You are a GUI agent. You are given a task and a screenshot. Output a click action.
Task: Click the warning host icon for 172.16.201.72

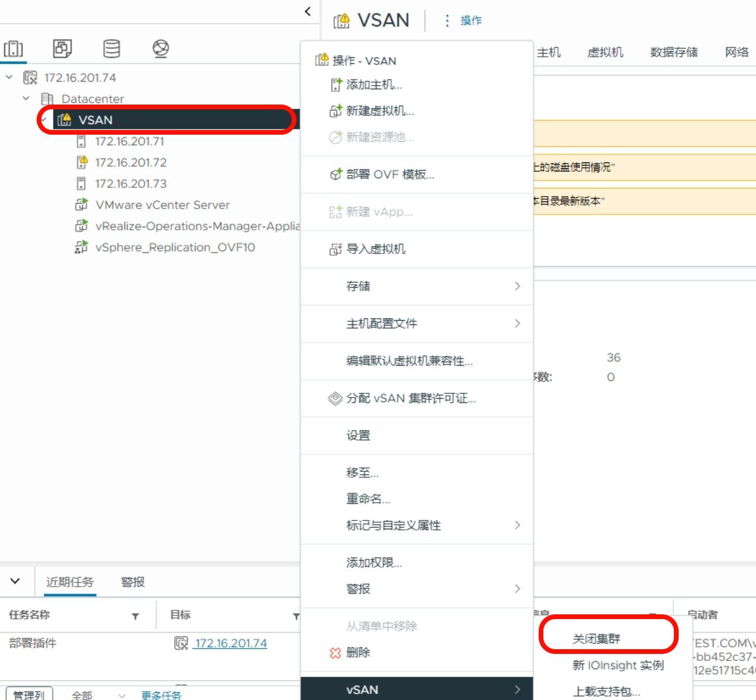tap(82, 162)
